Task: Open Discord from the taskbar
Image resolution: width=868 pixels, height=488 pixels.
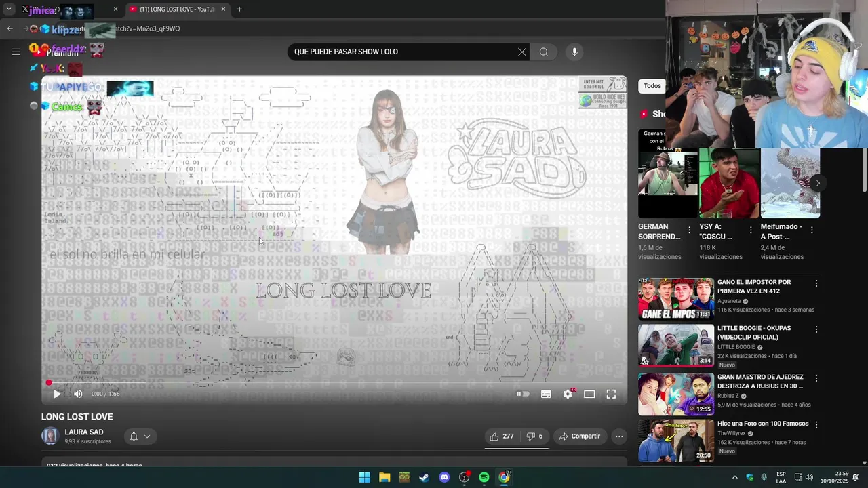Action: tap(444, 477)
